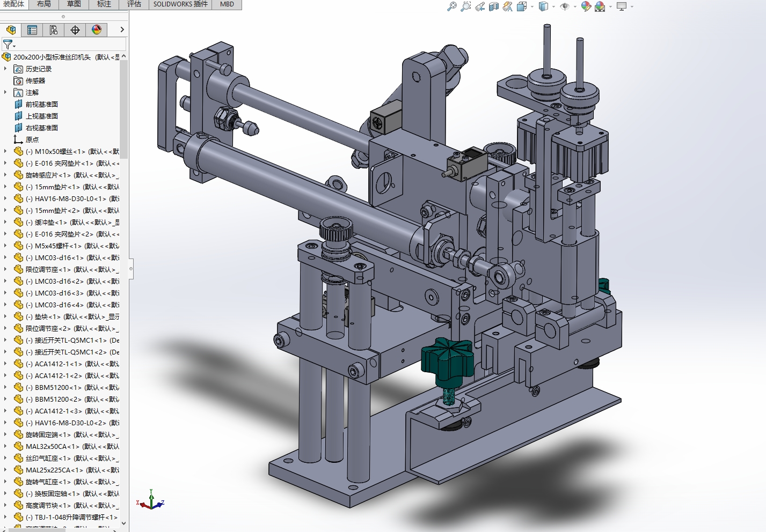Open the Dynamic Annotation Views icon
The image size is (766, 532).
pyautogui.click(x=507, y=6)
